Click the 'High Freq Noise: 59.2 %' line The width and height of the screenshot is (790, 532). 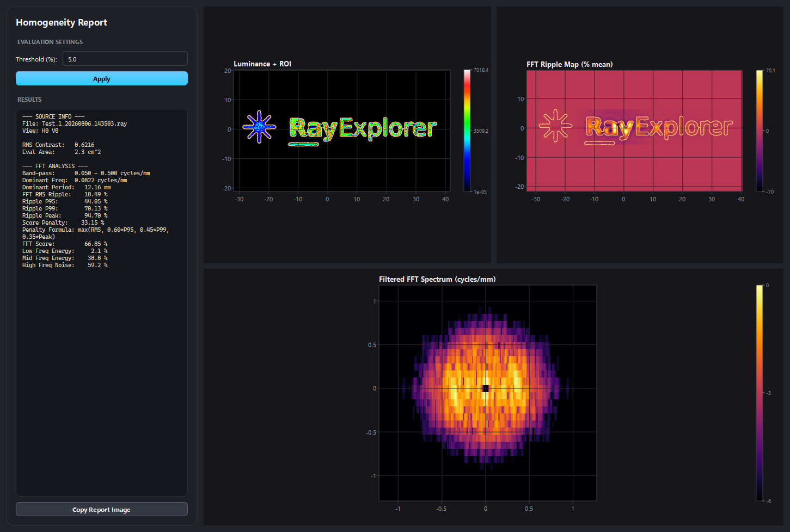65,265
